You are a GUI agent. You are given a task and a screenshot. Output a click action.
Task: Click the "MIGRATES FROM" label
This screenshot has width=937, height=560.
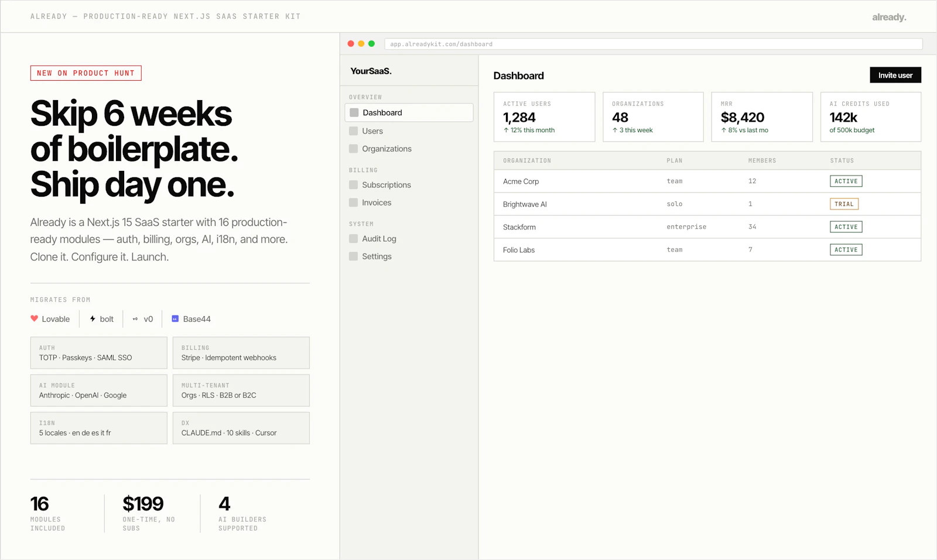60,300
